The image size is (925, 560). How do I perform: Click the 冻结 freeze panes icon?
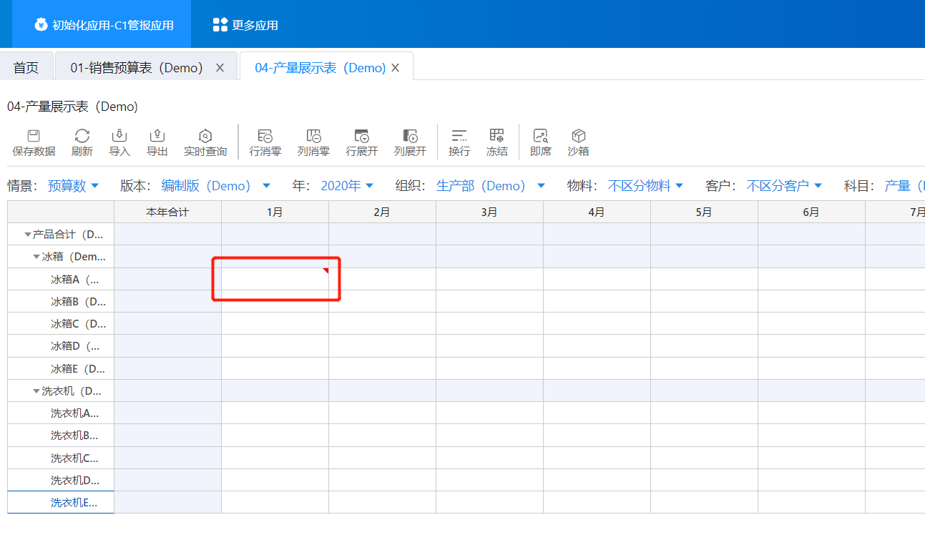point(496,136)
